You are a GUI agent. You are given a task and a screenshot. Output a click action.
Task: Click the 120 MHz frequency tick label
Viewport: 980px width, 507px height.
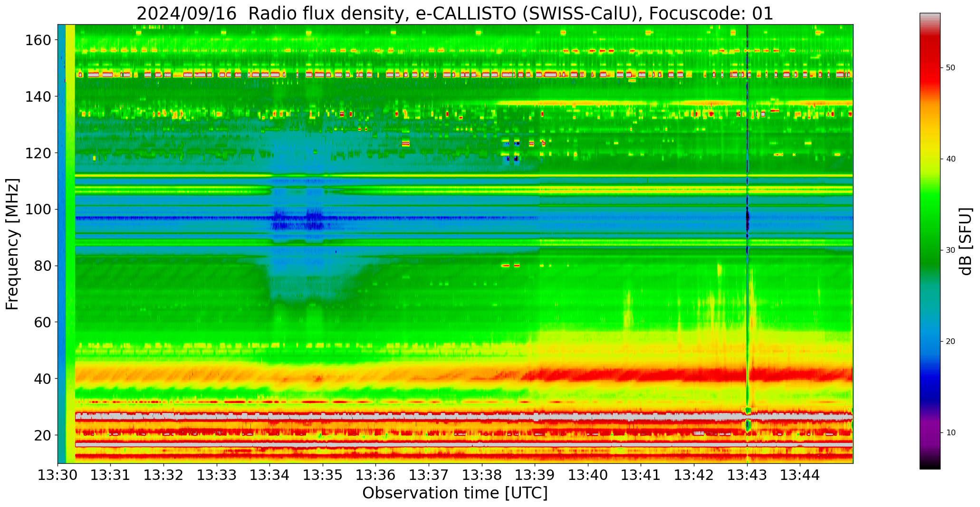tap(38, 153)
